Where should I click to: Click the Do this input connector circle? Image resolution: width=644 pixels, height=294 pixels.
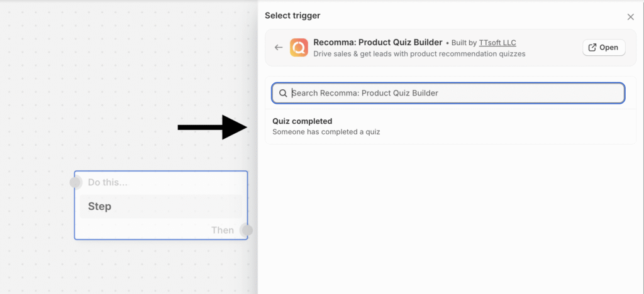pos(75,182)
